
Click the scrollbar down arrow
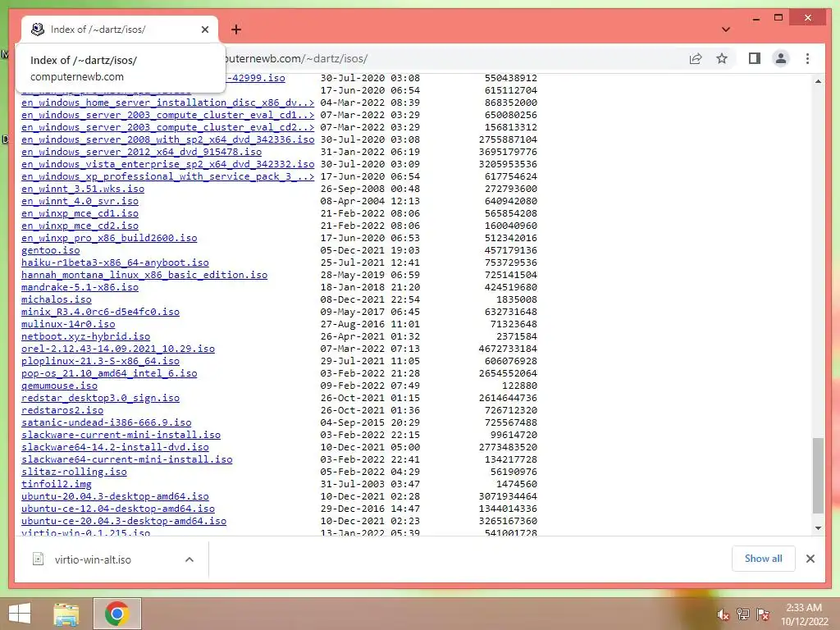tap(818, 528)
